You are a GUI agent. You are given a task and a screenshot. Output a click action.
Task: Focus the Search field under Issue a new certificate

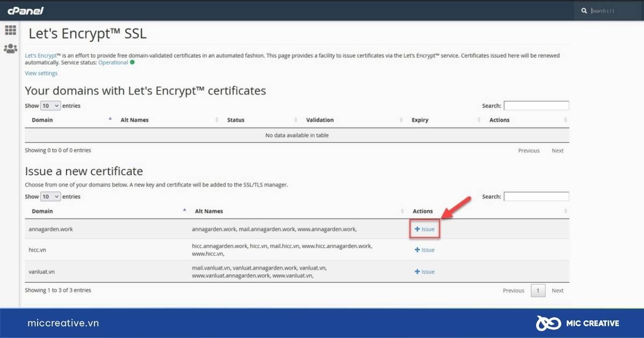(x=536, y=196)
